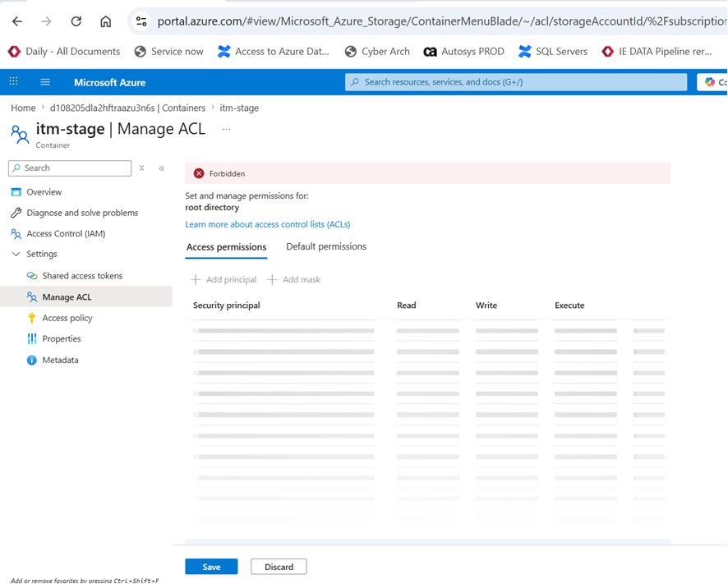The image size is (728, 584).
Task: Open site information control in address bar
Action: click(x=141, y=21)
